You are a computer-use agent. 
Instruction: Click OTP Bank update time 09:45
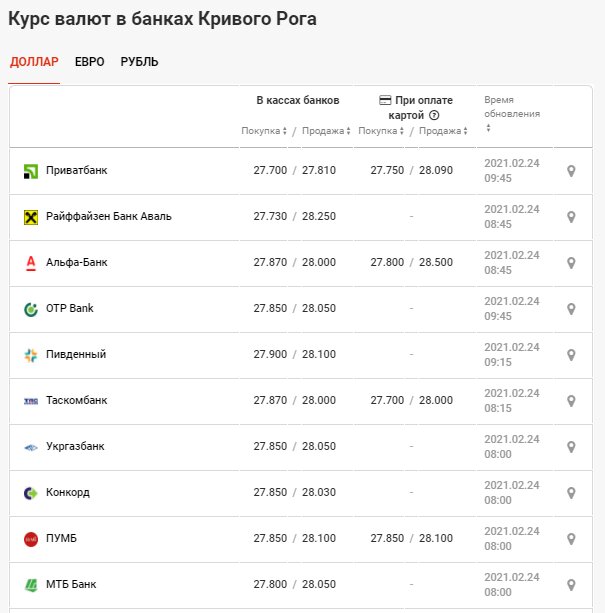click(x=498, y=316)
